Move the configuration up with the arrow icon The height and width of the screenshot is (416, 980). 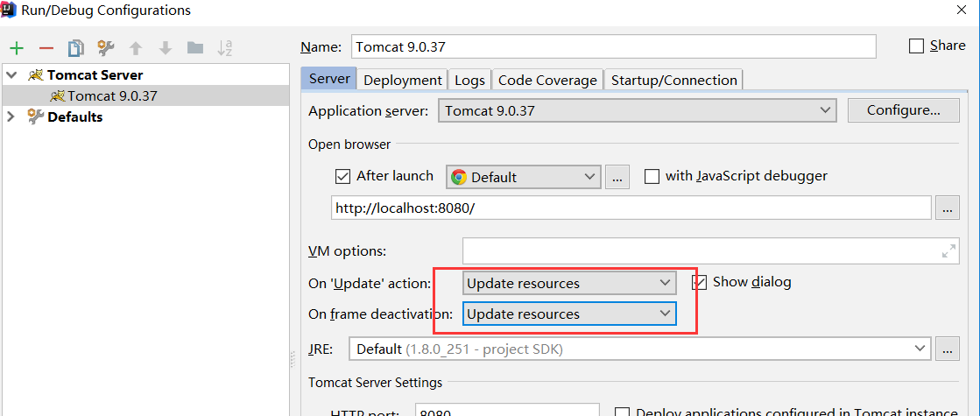pos(136,48)
